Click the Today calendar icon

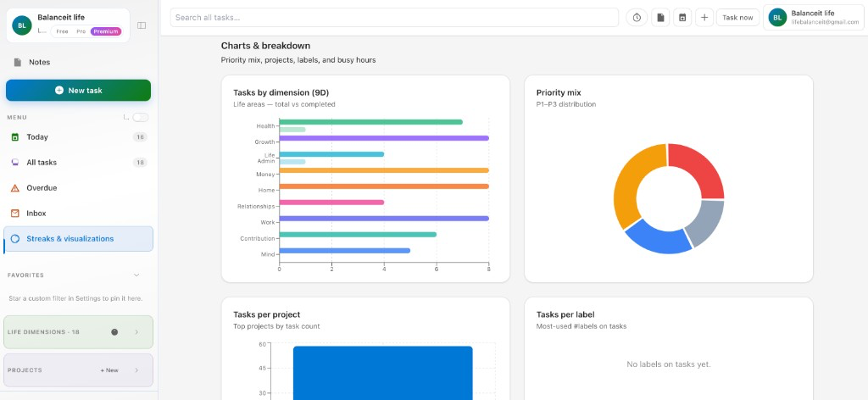coord(15,137)
